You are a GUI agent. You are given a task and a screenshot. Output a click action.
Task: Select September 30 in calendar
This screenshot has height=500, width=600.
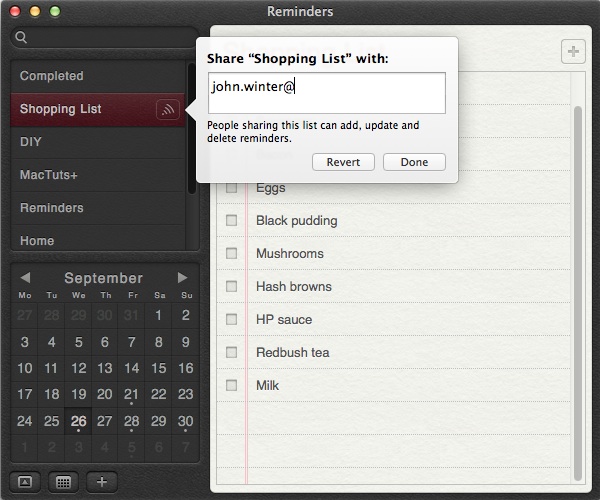pyautogui.click(x=186, y=421)
